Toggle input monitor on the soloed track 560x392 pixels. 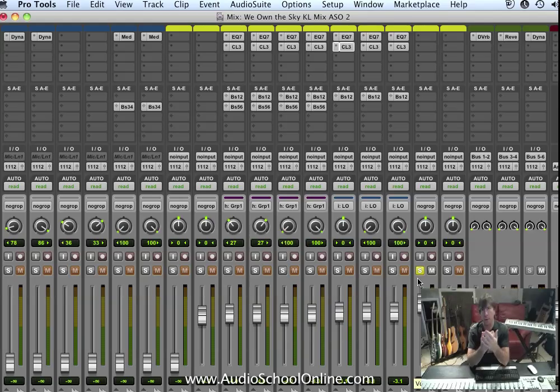420,256
